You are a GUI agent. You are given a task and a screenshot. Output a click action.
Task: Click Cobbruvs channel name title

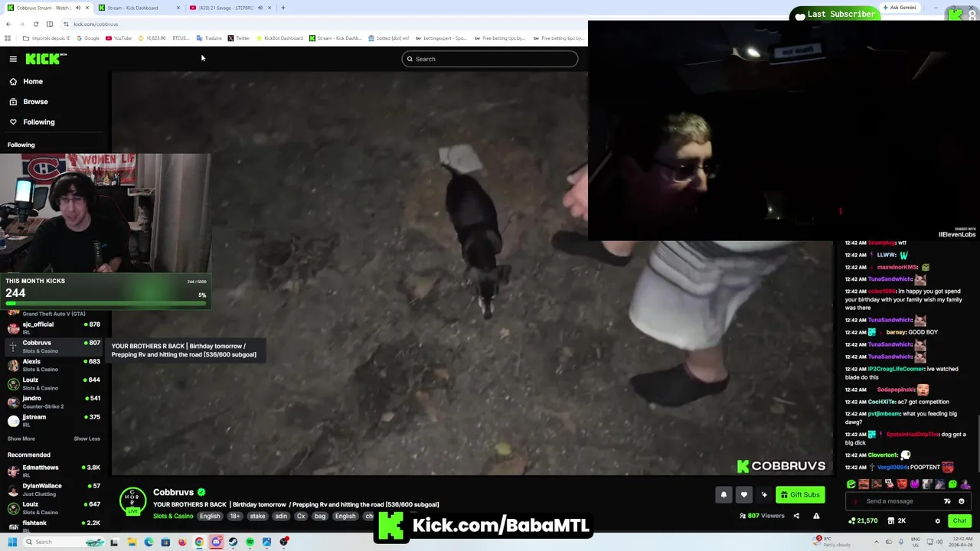coord(173,492)
